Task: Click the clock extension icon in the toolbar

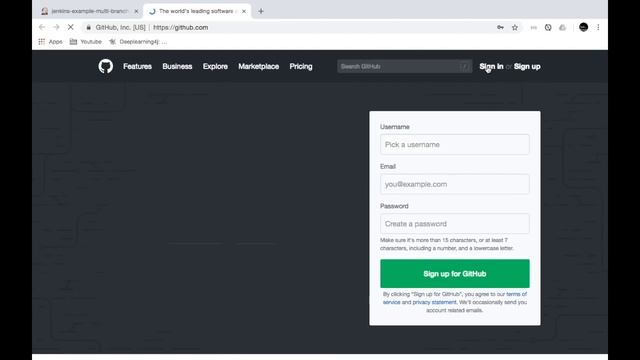Action: point(548,27)
